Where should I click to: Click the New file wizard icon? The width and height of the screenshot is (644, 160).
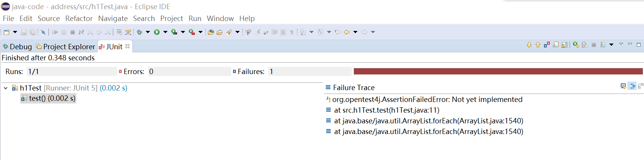(6, 32)
